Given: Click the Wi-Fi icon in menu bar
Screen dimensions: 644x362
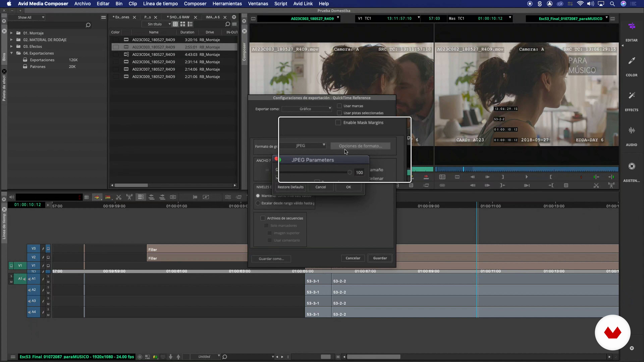Looking at the screenshot, I should (580, 4).
